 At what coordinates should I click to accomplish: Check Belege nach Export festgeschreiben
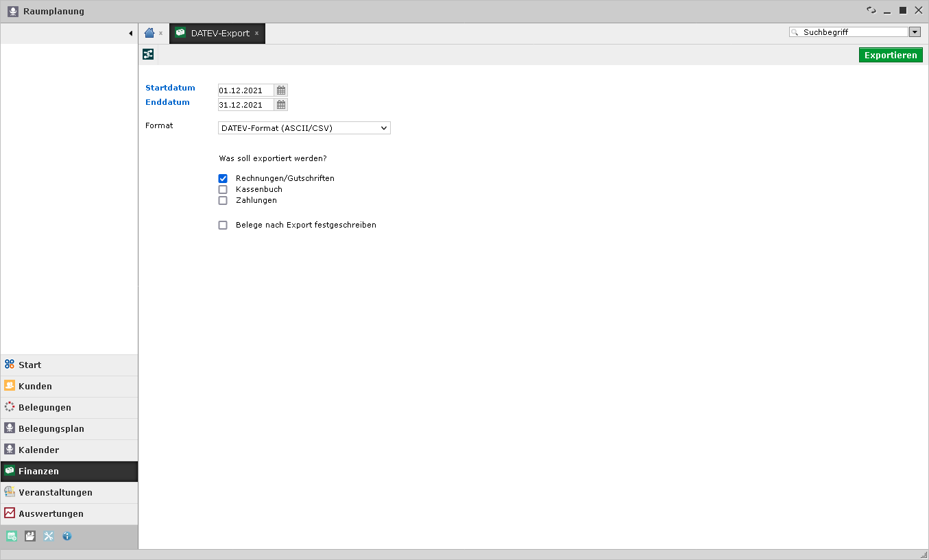(x=223, y=225)
